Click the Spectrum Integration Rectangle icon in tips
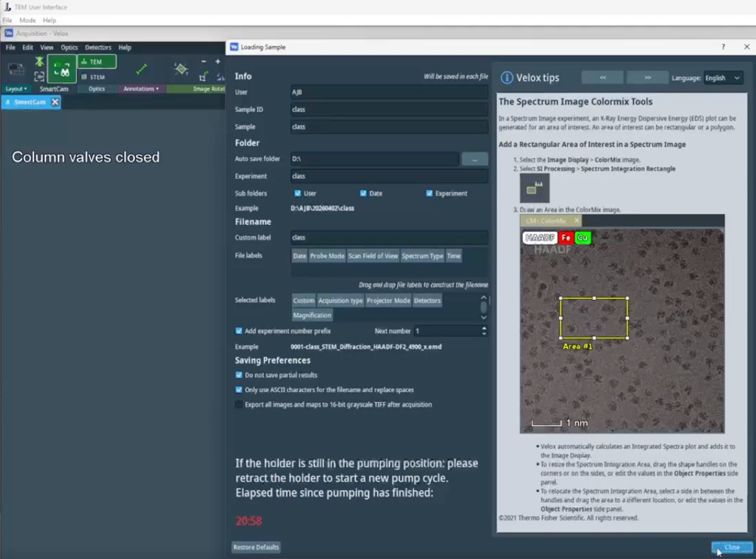 tap(535, 188)
